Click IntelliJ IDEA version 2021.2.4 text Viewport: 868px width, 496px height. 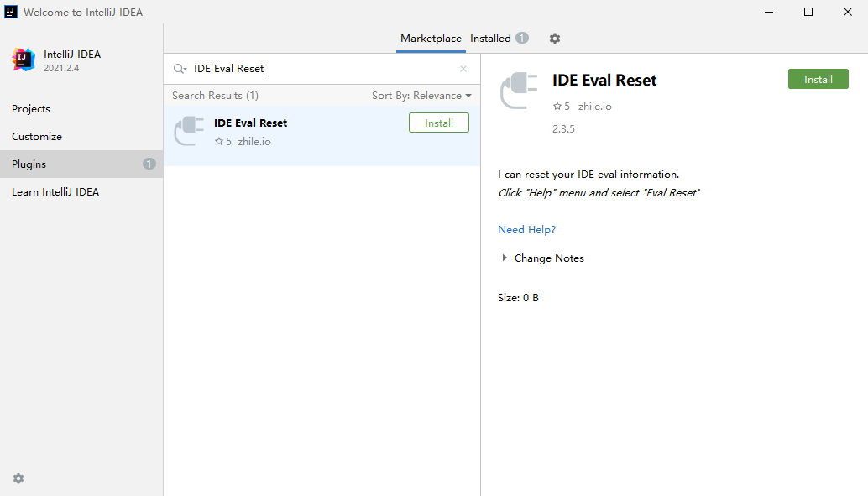click(x=61, y=68)
